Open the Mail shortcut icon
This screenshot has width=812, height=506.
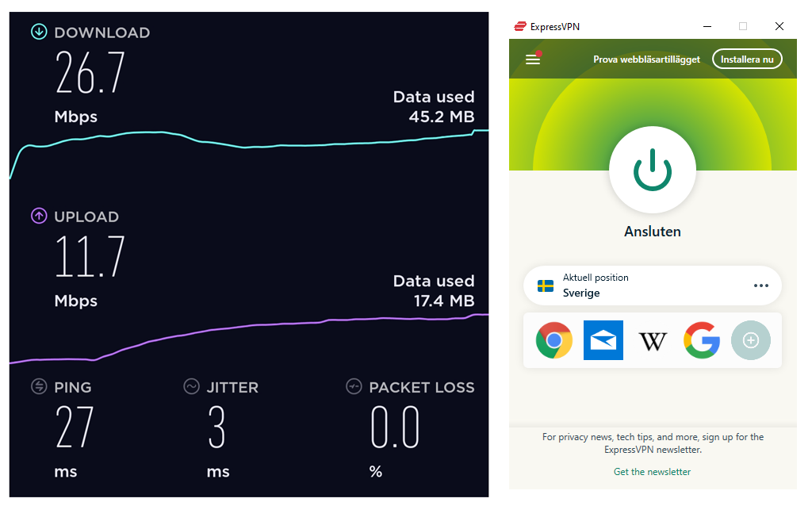[603, 340]
